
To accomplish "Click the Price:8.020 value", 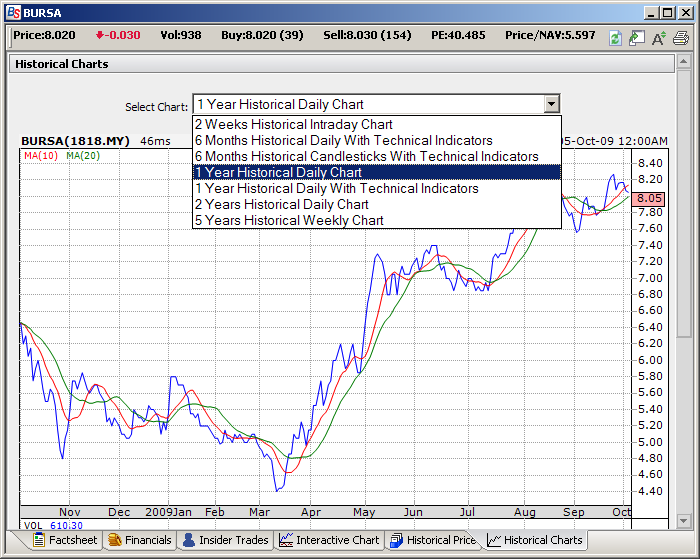I will pyautogui.click(x=44, y=35).
